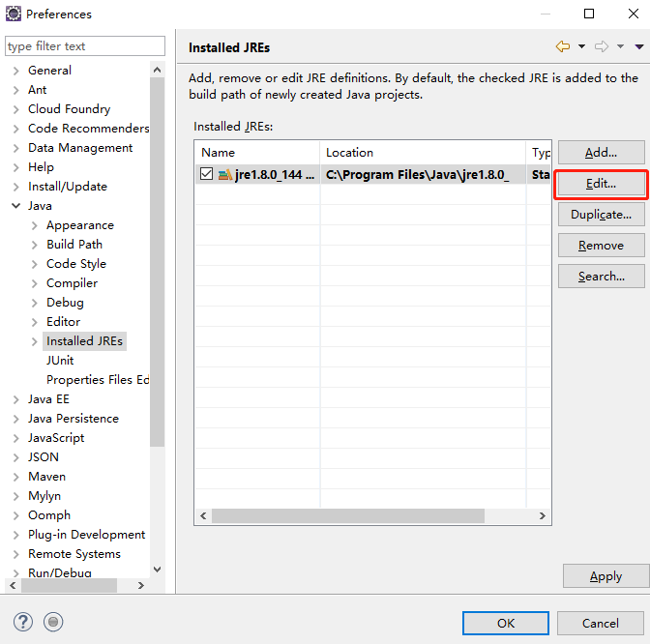Select Maven in the tree

pos(46,477)
